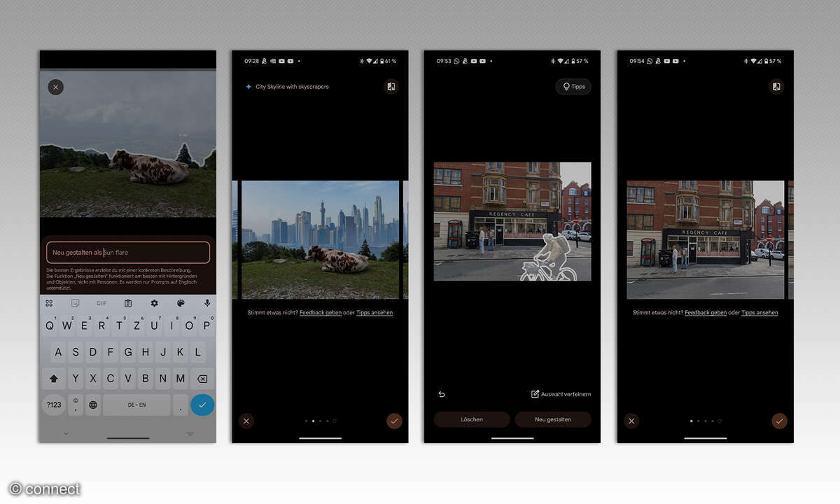
Task: Click the blue checkmark confirm key
Action: [x=202, y=405]
